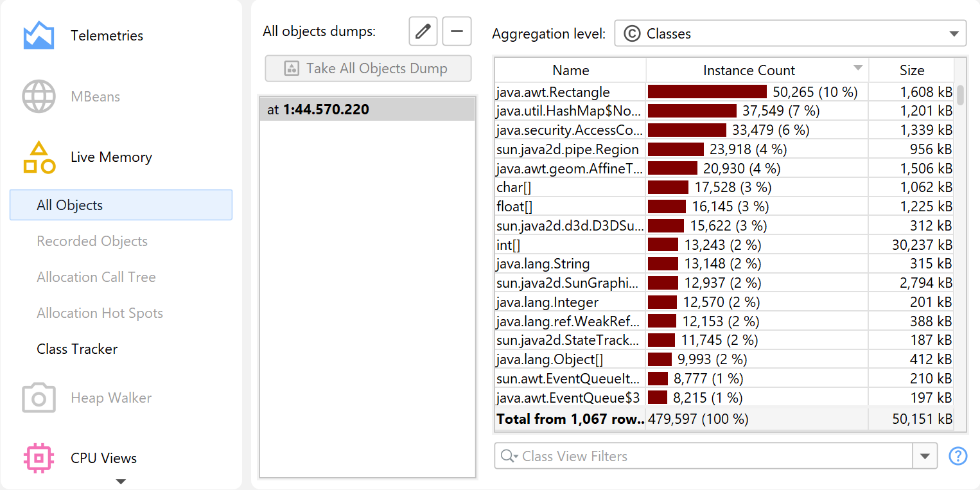The height and width of the screenshot is (490, 980).
Task: Click the pencil edit dump icon
Action: [x=423, y=31]
